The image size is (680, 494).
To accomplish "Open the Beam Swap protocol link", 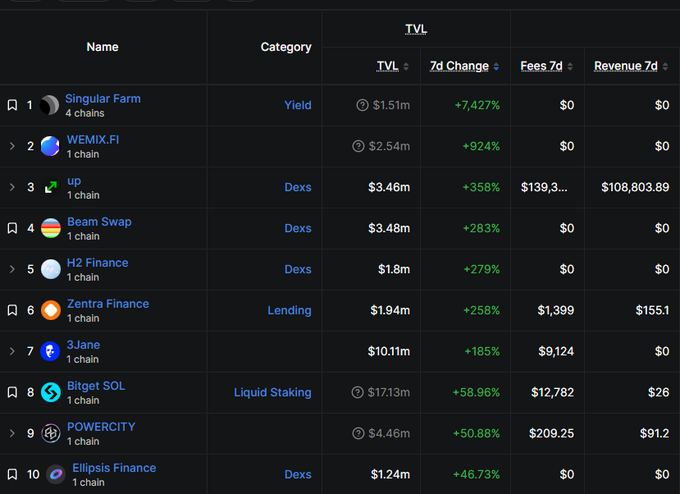I will [x=99, y=222].
